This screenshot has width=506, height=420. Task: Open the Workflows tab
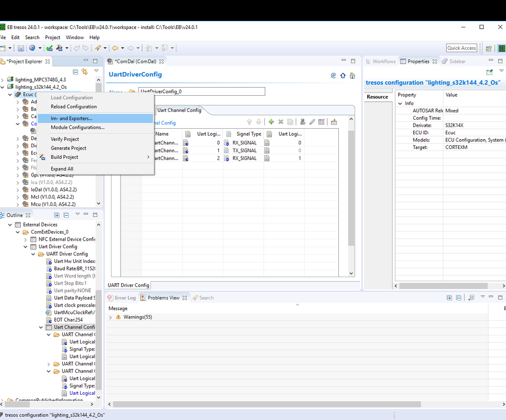point(380,61)
